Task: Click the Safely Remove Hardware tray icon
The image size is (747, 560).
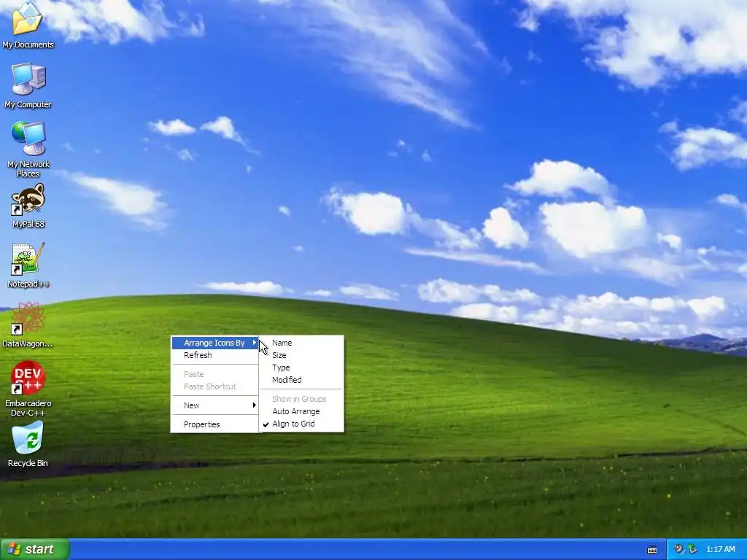Action: coord(692,549)
